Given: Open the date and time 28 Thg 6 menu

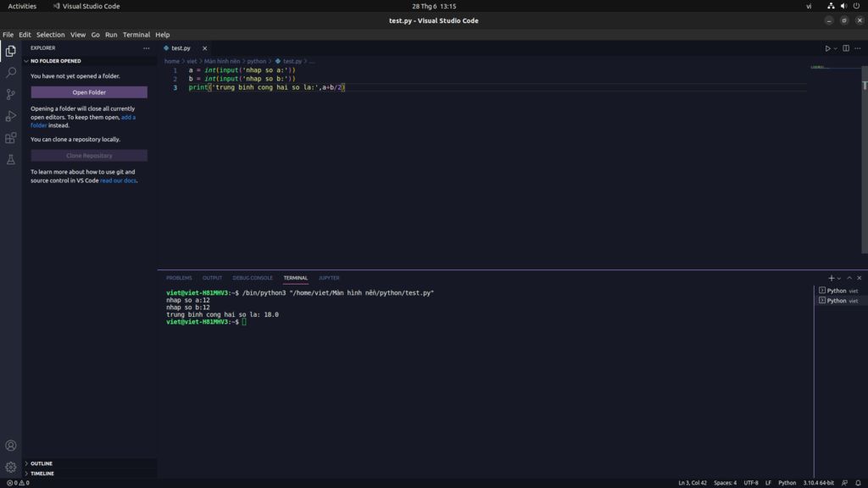Looking at the screenshot, I should [434, 6].
